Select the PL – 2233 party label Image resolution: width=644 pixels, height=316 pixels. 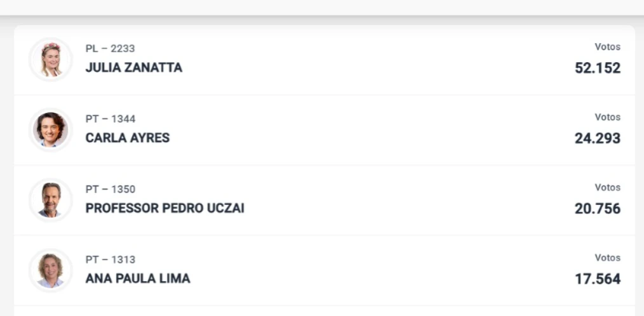(110, 48)
